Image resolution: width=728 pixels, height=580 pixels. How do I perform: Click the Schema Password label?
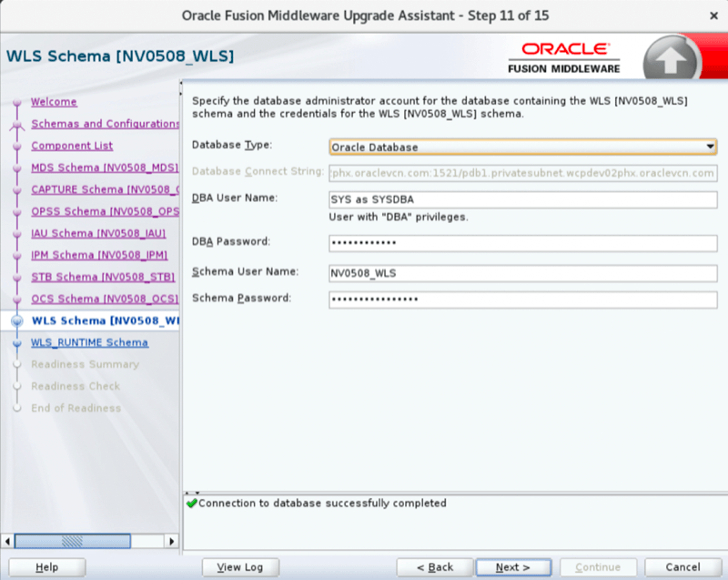pyautogui.click(x=242, y=298)
